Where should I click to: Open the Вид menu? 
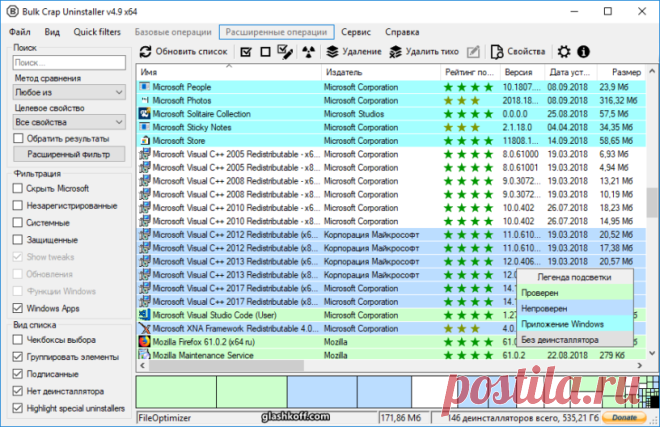point(52,32)
